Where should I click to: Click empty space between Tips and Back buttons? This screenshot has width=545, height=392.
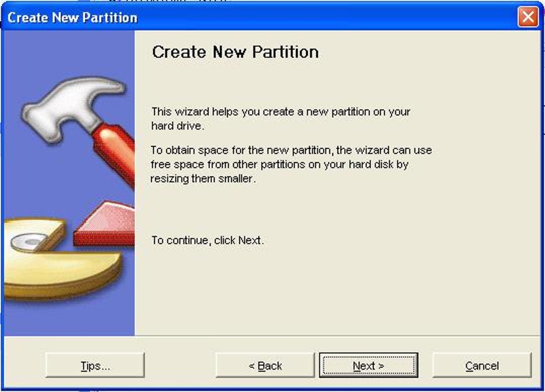click(180, 366)
